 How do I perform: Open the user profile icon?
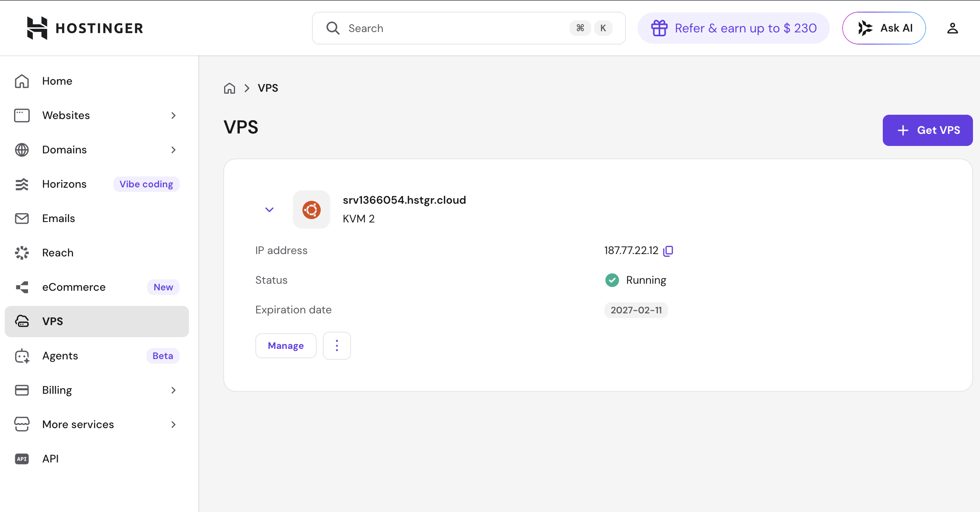point(953,28)
